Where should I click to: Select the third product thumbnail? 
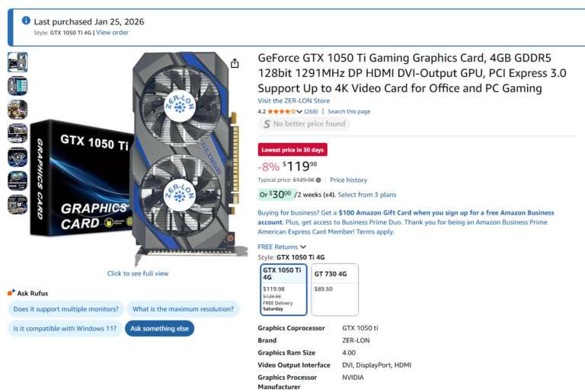[x=18, y=110]
